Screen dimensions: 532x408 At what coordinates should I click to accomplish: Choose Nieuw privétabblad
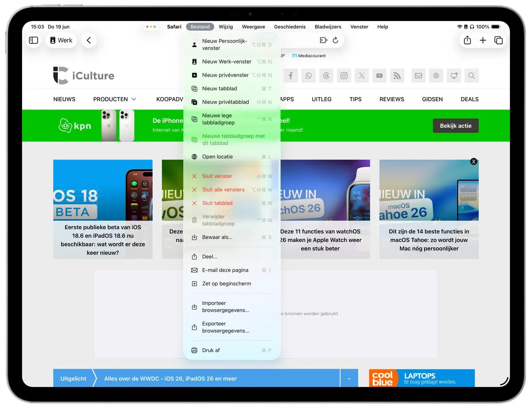[232, 102]
